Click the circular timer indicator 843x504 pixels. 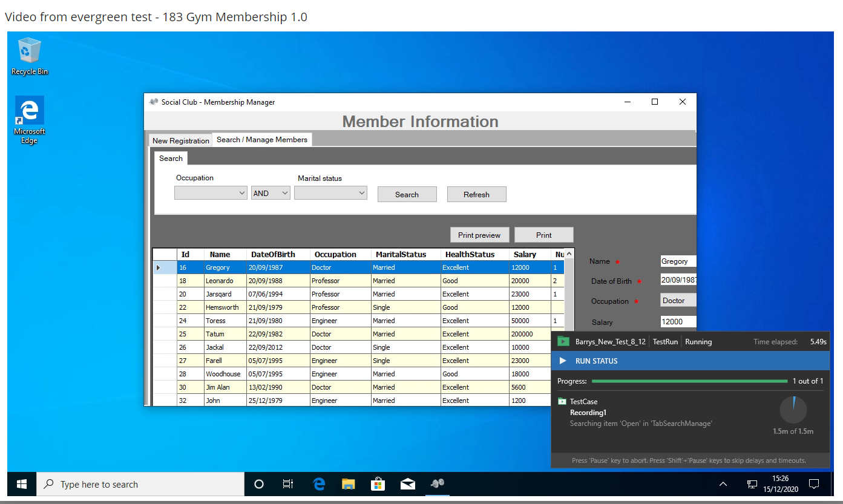(x=793, y=410)
